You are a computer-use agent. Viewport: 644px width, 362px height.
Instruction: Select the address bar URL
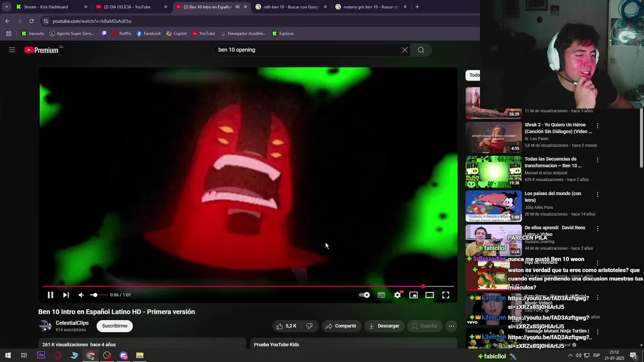(x=92, y=21)
